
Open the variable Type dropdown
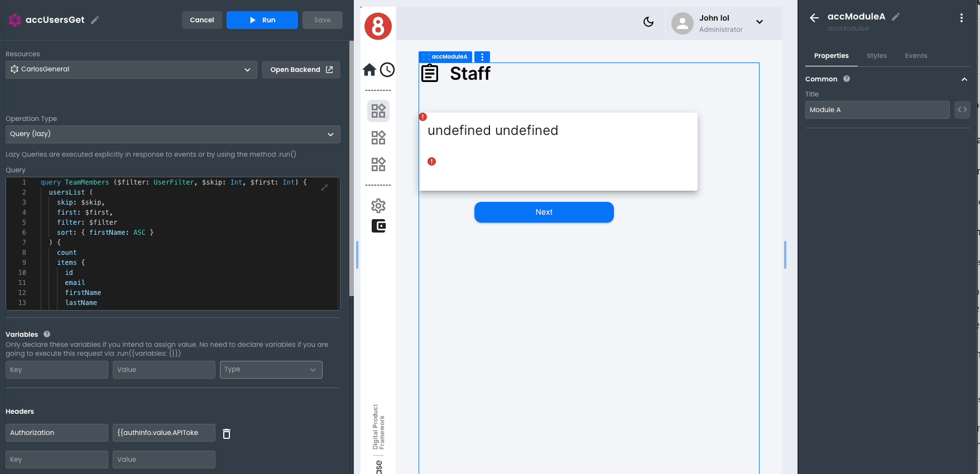tap(271, 370)
